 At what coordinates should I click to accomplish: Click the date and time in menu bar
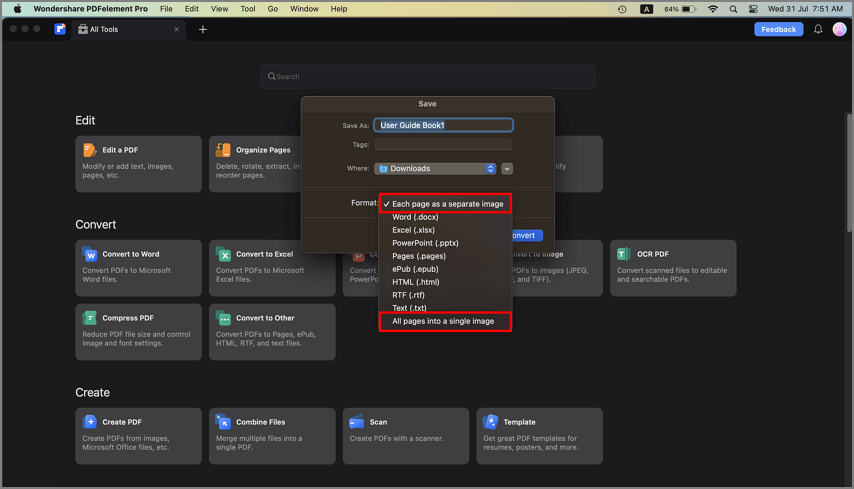805,9
